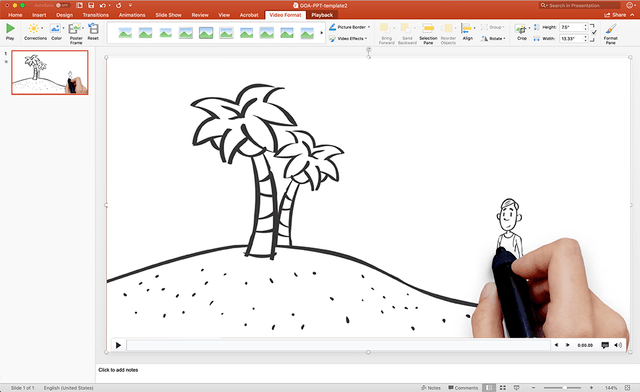The width and height of the screenshot is (640, 392).
Task: Click the Rotate icon
Action: pos(484,38)
